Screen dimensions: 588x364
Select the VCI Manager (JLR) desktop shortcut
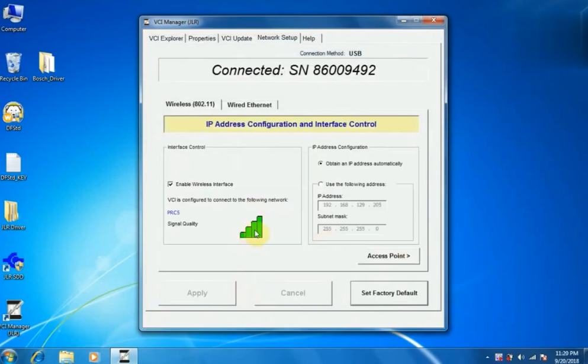coord(14,318)
